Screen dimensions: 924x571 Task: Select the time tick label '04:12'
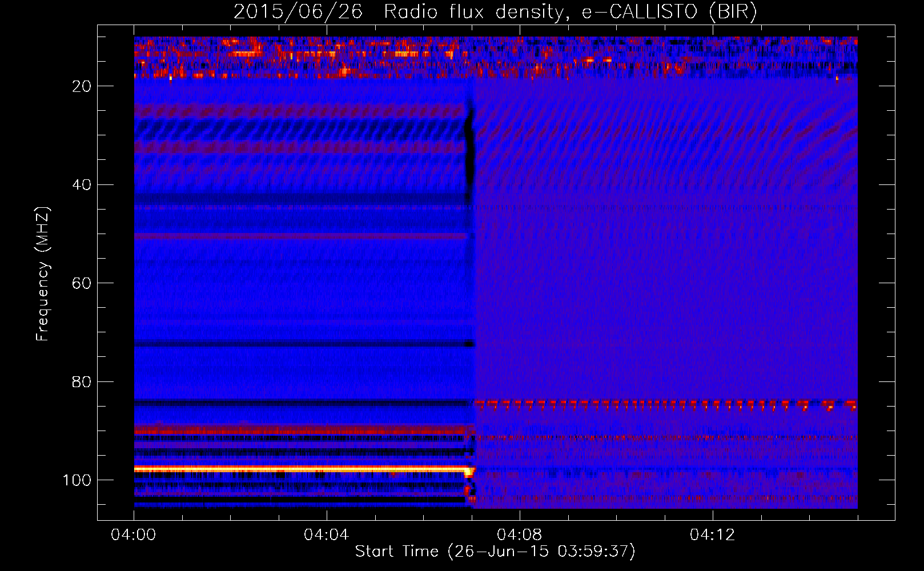tap(713, 535)
